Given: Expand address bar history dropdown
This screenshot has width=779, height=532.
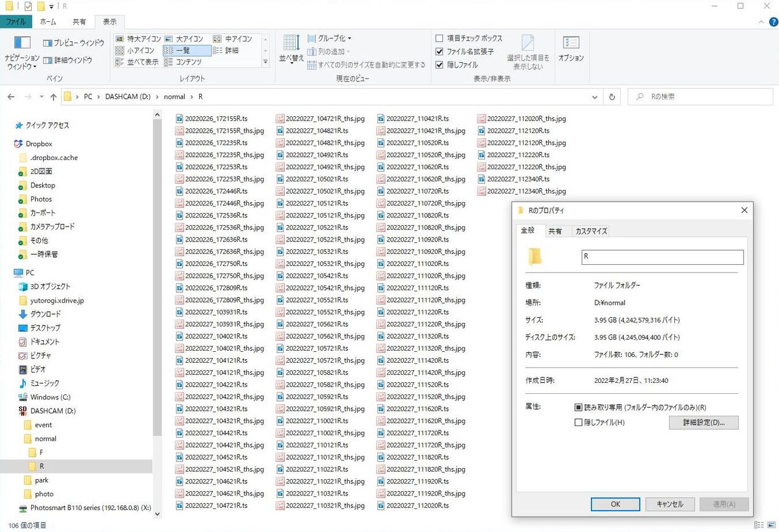Looking at the screenshot, I should pos(595,97).
